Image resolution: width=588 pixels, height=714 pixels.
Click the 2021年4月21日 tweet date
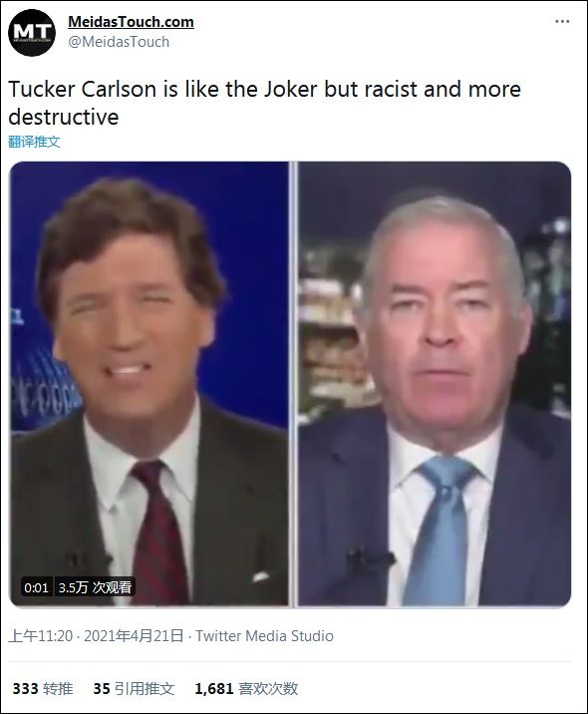click(x=134, y=635)
